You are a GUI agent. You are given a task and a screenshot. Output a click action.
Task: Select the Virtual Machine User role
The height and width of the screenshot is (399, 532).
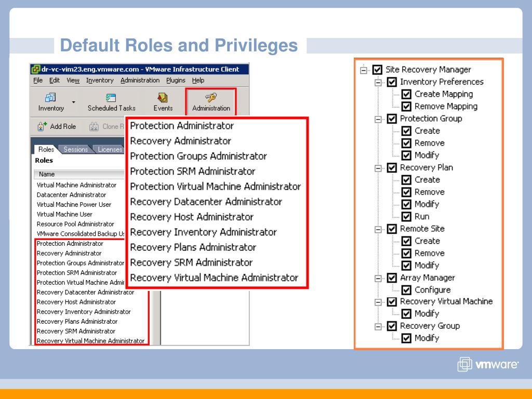64,215
